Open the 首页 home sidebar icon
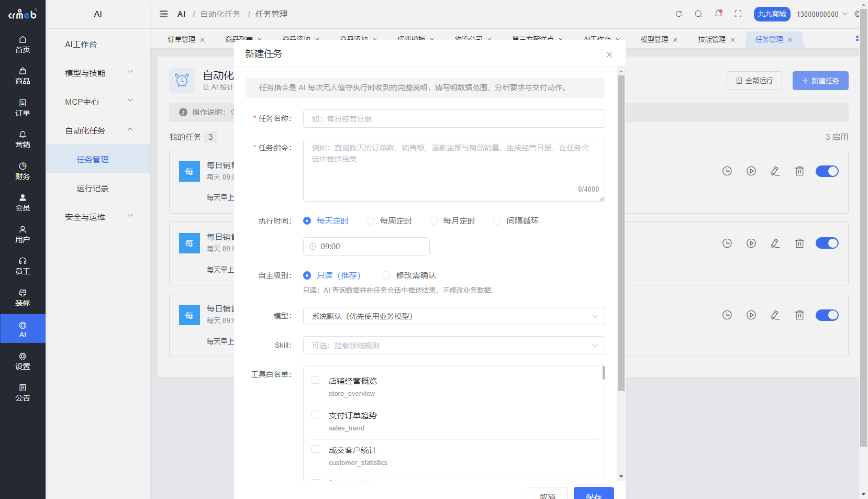 pos(23,45)
